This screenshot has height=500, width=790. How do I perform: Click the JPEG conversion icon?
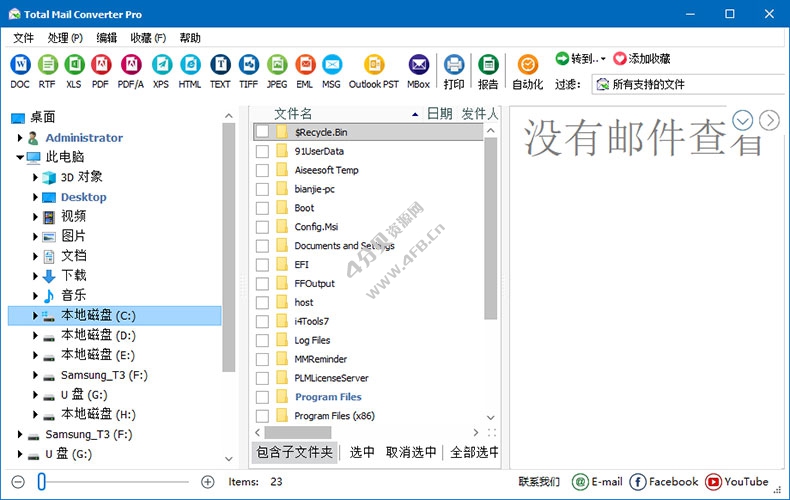pyautogui.click(x=277, y=65)
